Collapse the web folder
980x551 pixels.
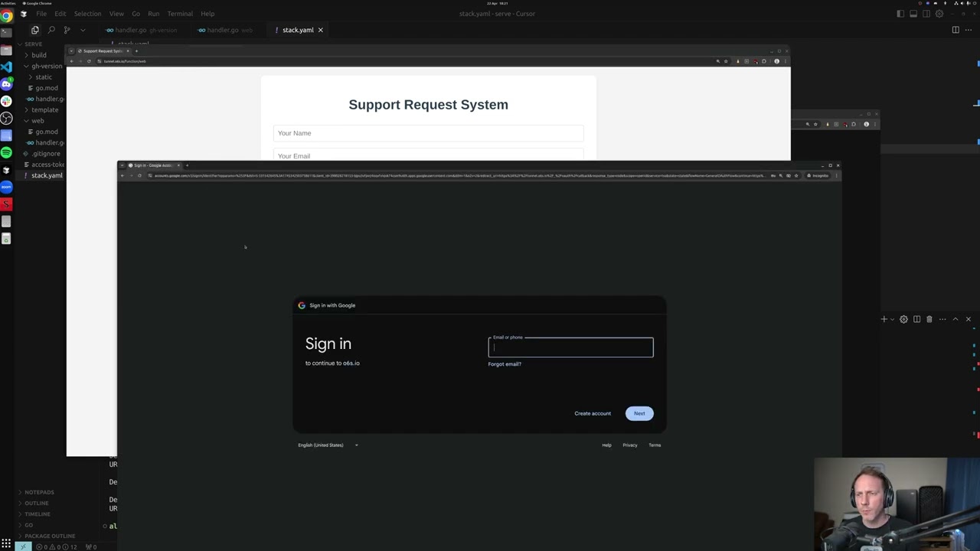[38, 121]
